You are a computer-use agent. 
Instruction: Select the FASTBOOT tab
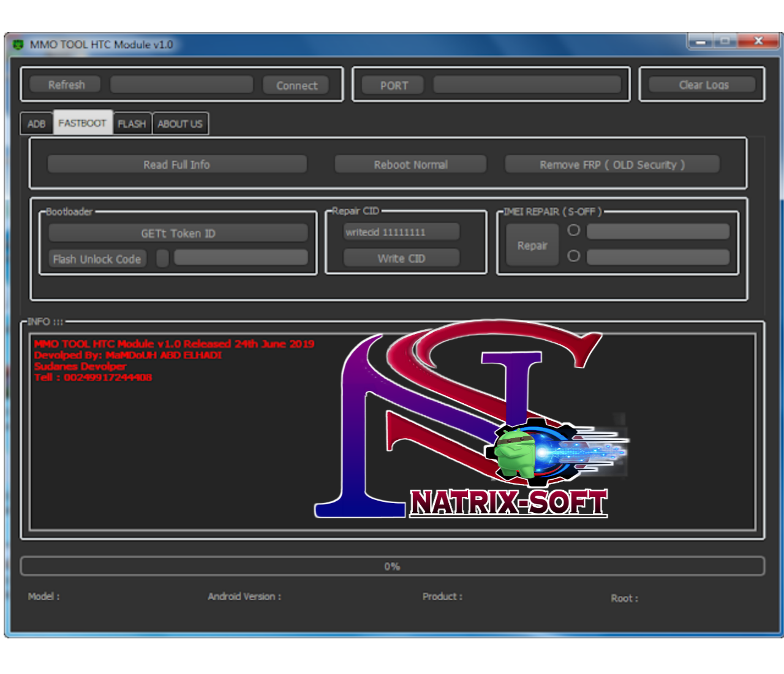(83, 123)
